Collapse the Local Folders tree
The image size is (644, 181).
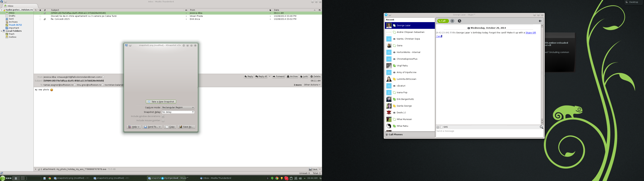click(x=2, y=31)
